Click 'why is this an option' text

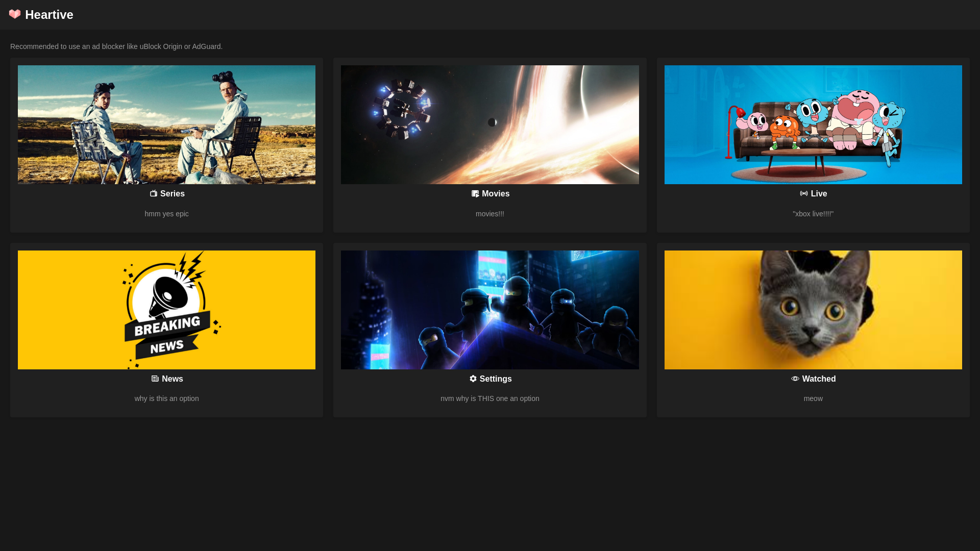point(166,398)
